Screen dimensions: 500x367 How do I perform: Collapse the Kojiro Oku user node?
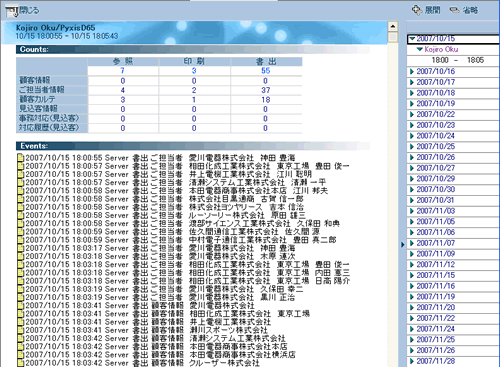(x=420, y=49)
